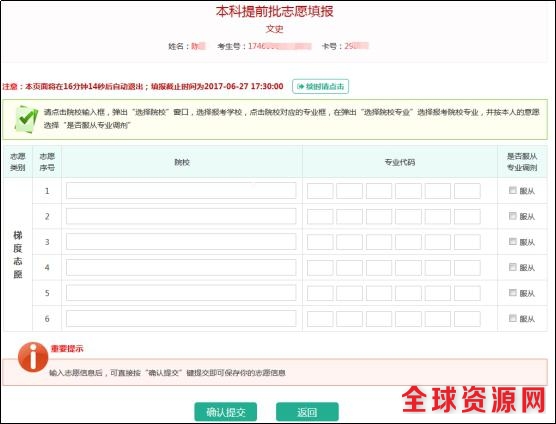Click the arrow icon in 续时请点击 button

coord(300,87)
